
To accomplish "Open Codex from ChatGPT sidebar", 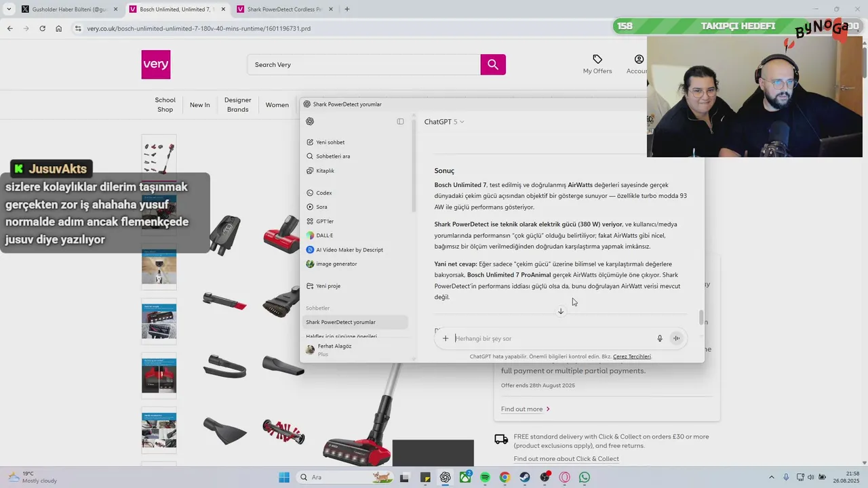I will 319,193.
